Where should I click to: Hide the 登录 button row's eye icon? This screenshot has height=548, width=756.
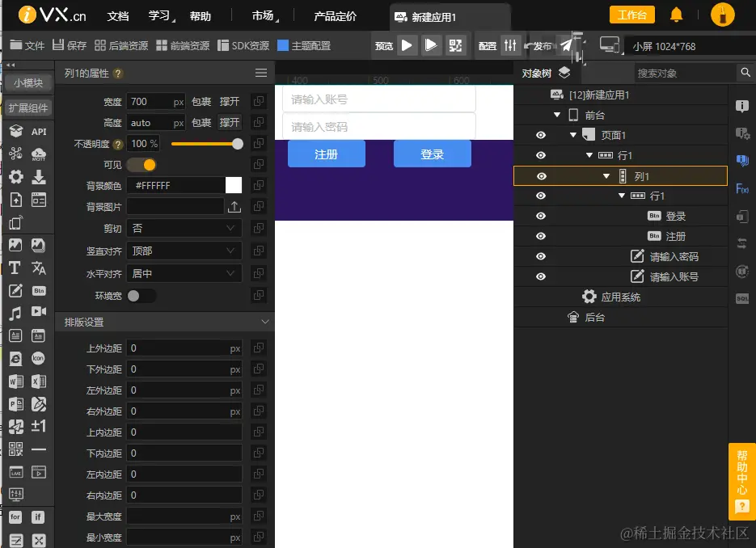pyautogui.click(x=541, y=216)
